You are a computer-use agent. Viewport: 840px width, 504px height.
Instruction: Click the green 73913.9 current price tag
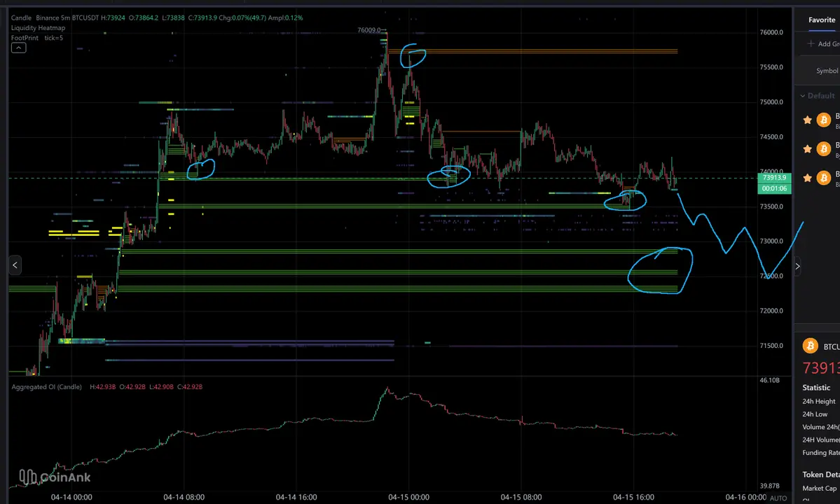click(x=774, y=178)
